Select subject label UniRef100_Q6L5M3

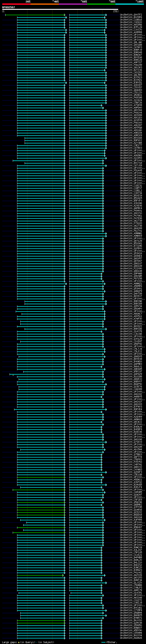pos(131,75)
